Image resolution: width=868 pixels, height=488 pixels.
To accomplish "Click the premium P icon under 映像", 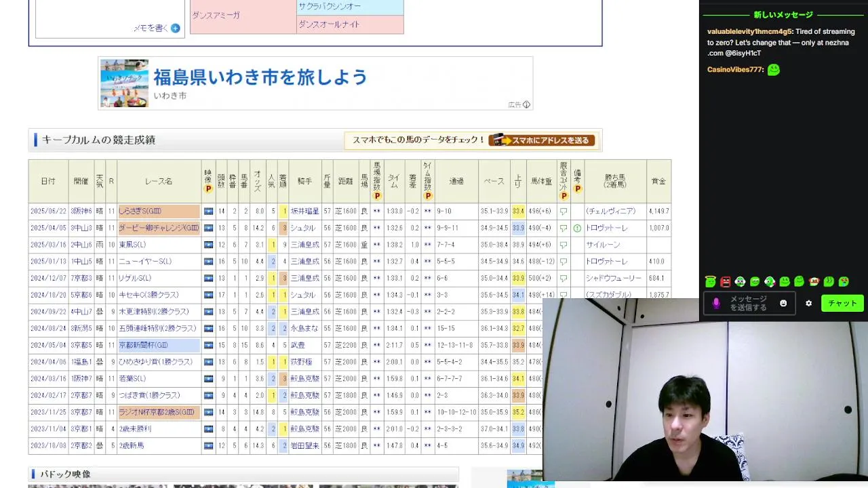I will [x=208, y=188].
